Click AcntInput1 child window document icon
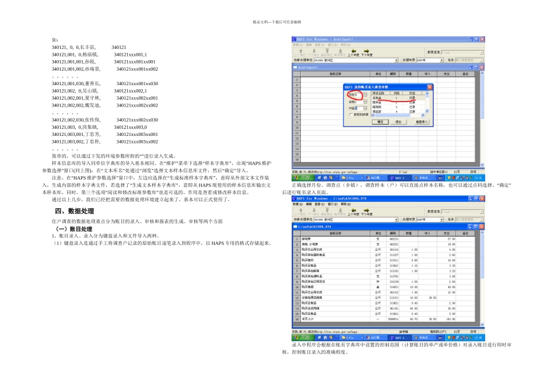Screen dimensions: 554x392 pyautogui.click(x=296, y=67)
